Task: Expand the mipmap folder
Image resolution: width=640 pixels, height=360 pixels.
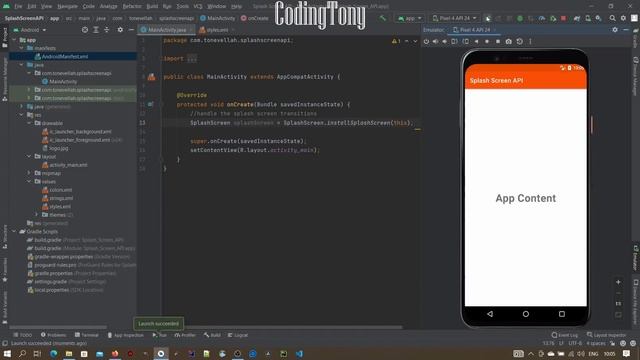Action: point(29,173)
